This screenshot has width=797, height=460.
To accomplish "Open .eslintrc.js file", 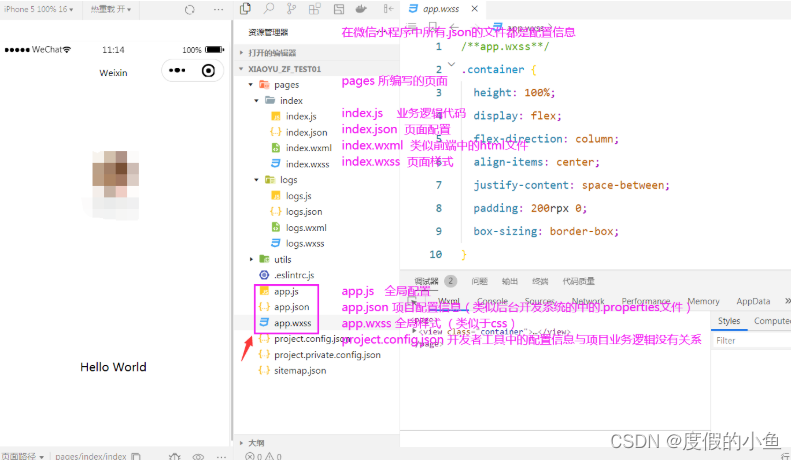I will point(294,275).
